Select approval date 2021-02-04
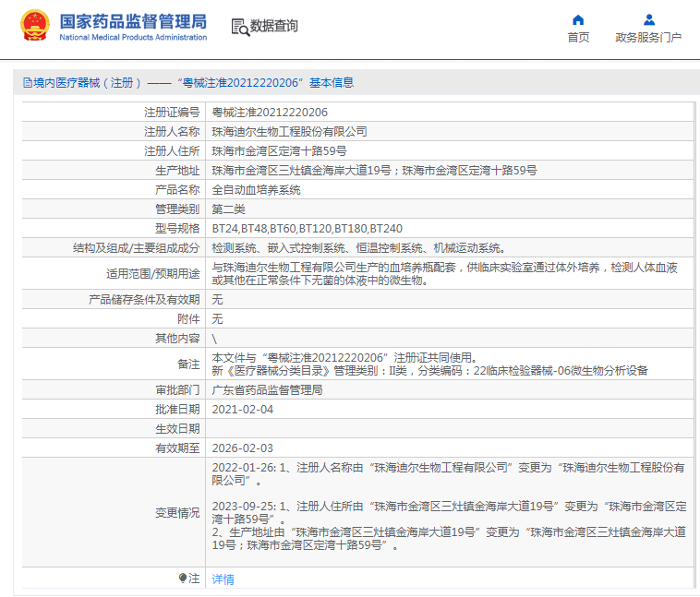700x597 pixels. pyautogui.click(x=242, y=410)
